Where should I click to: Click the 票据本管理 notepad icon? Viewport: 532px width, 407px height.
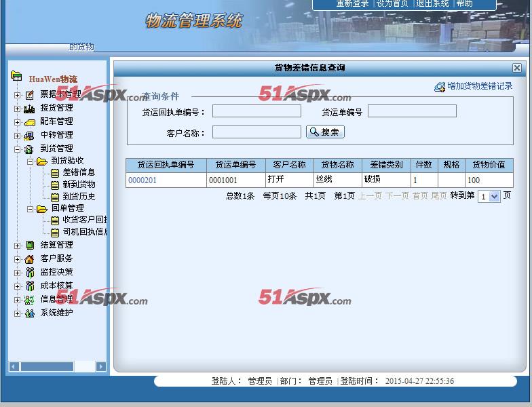click(x=30, y=95)
